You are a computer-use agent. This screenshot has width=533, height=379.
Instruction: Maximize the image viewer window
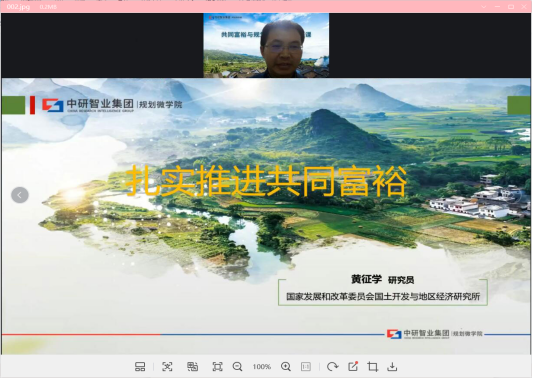[511, 7]
